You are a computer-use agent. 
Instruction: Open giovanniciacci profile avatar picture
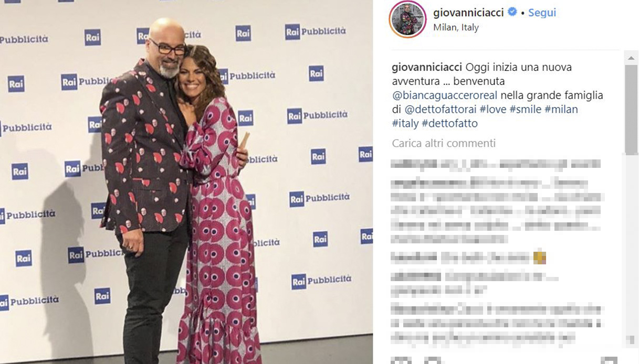tap(407, 19)
